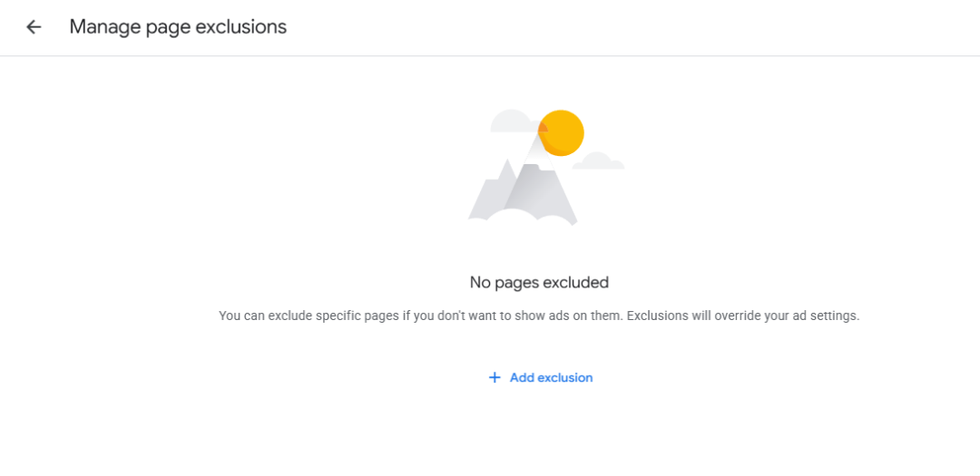Go back using the left arrow icon
Screen dimensions: 980x476
[34, 27]
